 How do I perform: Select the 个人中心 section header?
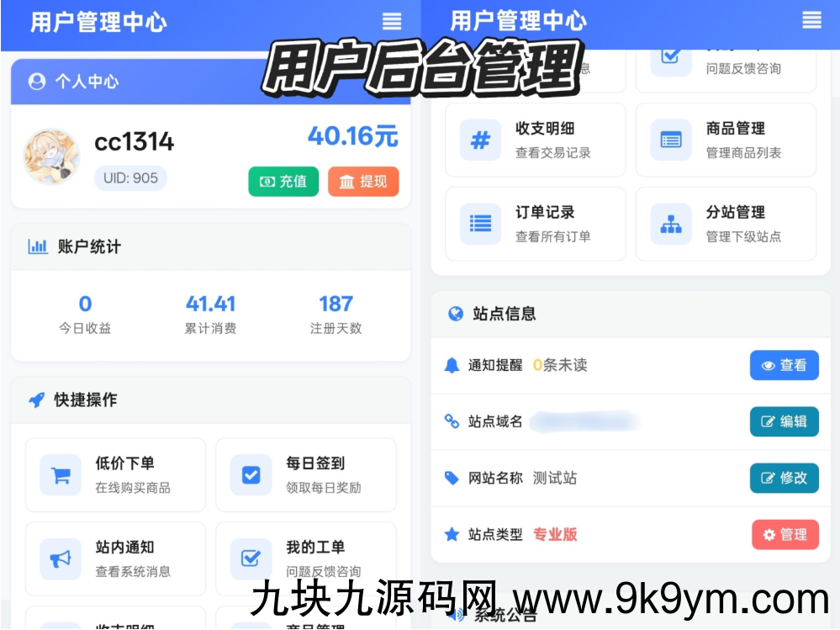[86, 82]
